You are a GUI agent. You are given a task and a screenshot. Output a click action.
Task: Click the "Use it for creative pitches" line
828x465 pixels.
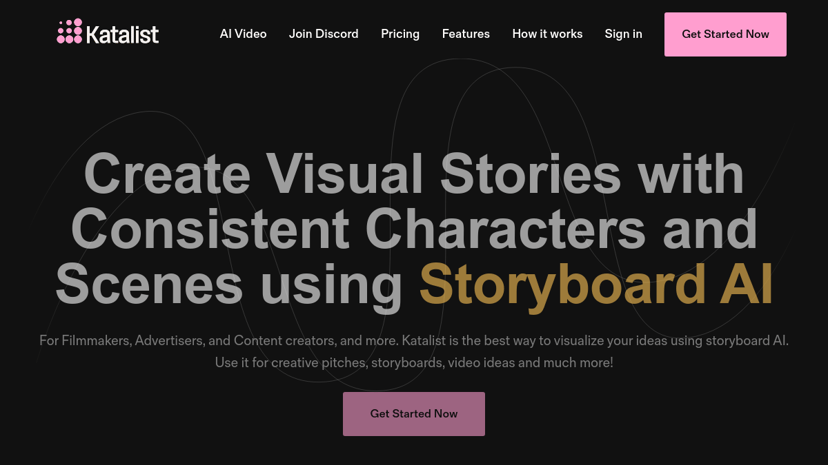[414, 363]
